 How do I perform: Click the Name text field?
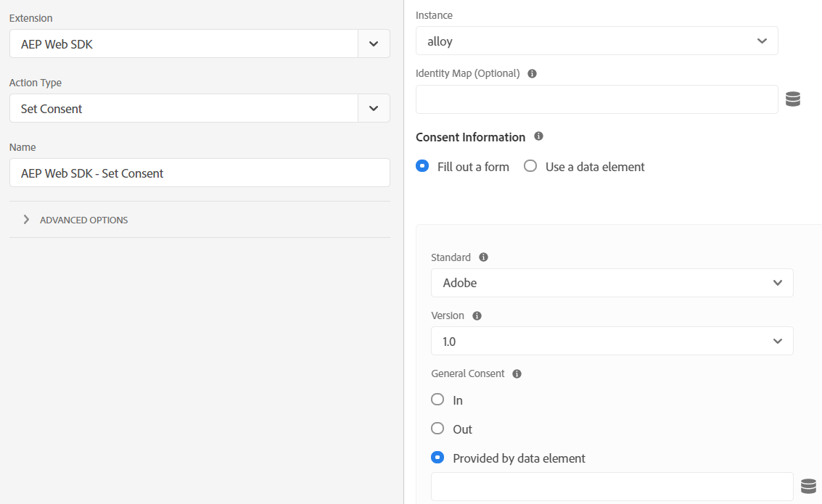click(200, 173)
